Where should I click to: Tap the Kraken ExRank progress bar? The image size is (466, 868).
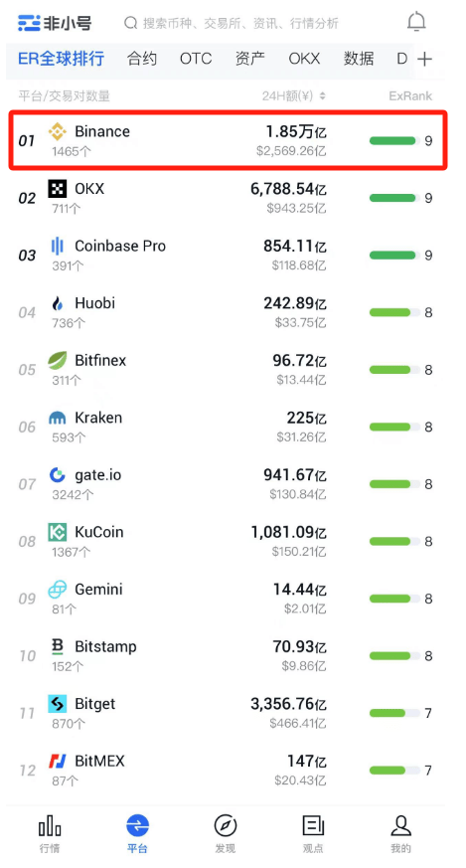394,427
